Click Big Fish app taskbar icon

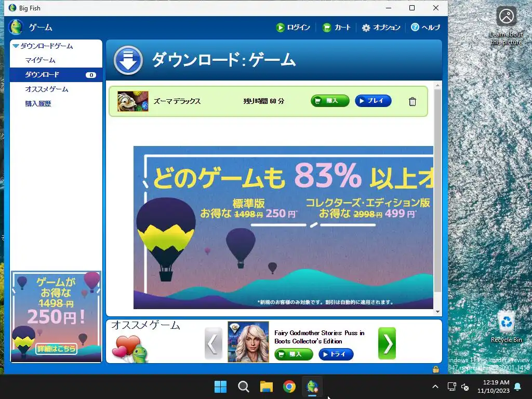click(312, 387)
